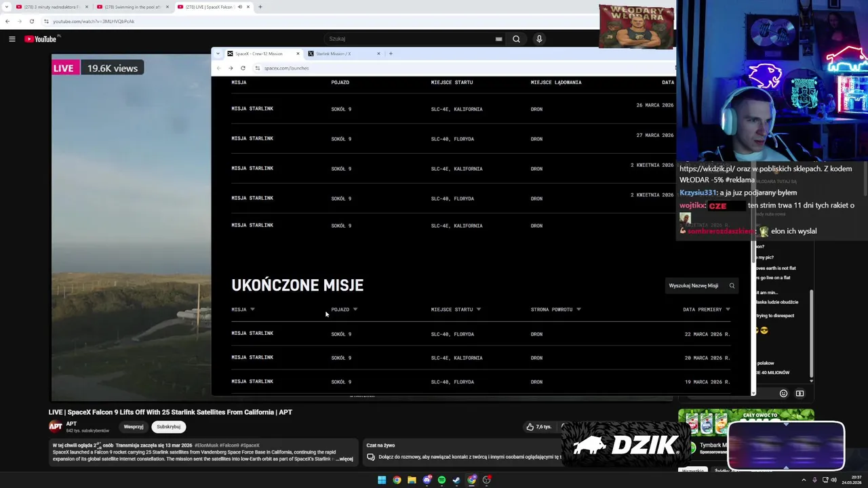Open Discord from the taskbar
The height and width of the screenshot is (488, 868).
(x=427, y=480)
